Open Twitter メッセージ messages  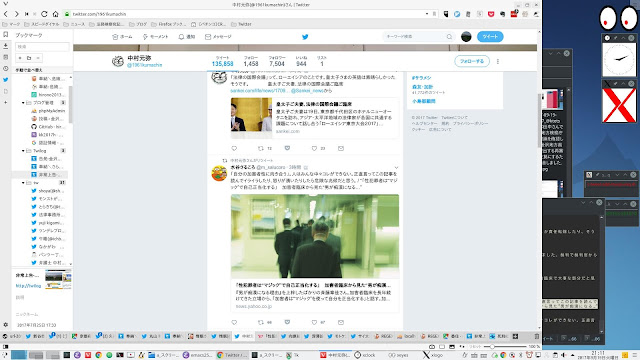click(218, 37)
